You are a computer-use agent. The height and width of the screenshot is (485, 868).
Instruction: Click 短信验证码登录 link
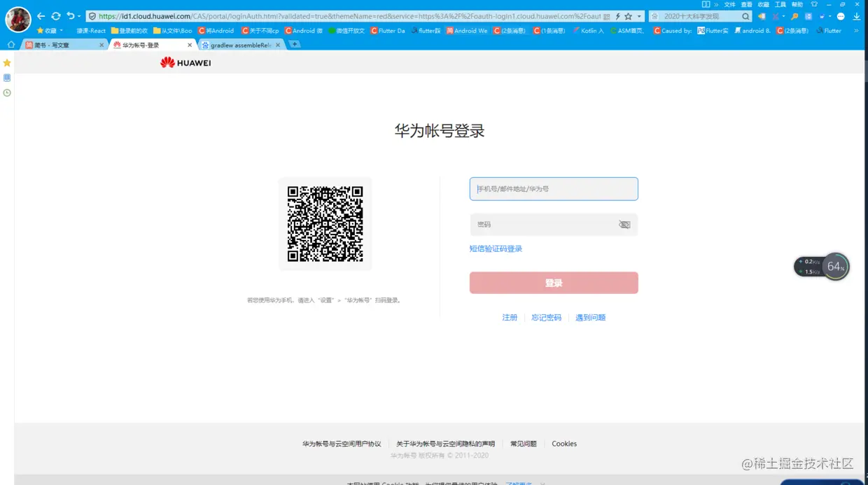[x=496, y=248]
